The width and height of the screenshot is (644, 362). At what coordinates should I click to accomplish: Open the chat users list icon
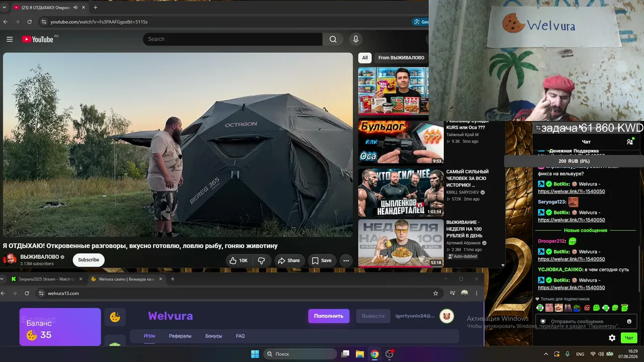(x=630, y=142)
